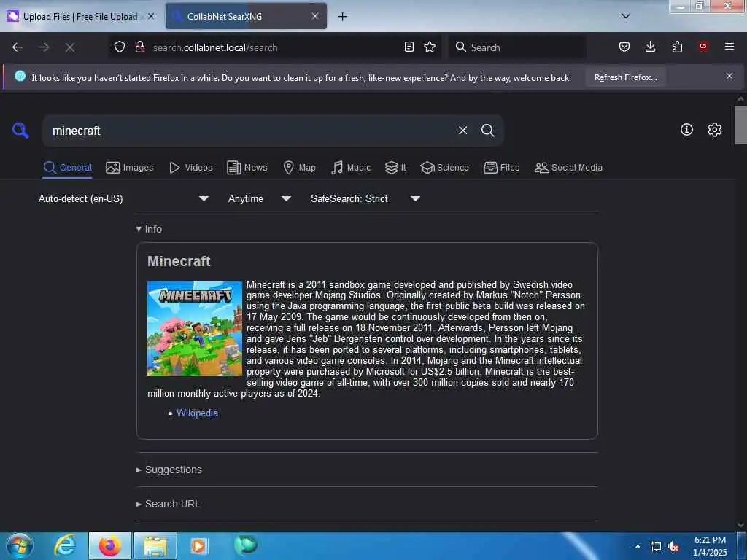The image size is (747, 560).
Task: Open SafeSearch Strict dropdown
Action: [365, 198]
